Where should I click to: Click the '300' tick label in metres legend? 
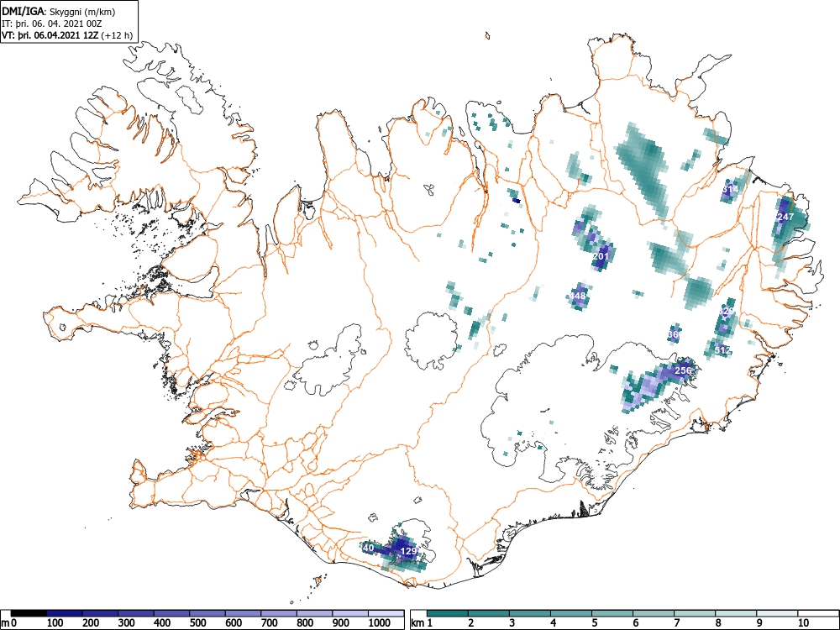(x=127, y=622)
